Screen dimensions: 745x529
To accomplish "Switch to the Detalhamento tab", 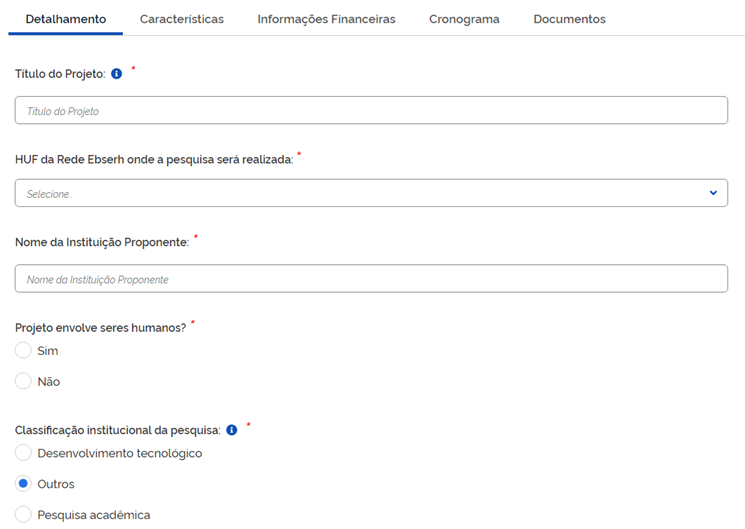I will (x=66, y=19).
